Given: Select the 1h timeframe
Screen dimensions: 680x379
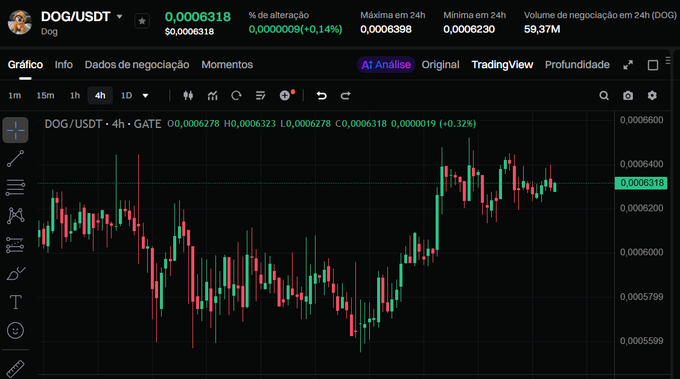Looking at the screenshot, I should [x=75, y=95].
